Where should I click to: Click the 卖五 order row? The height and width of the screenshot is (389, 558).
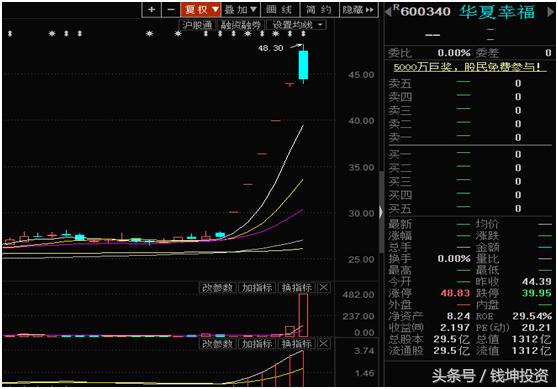click(469, 83)
